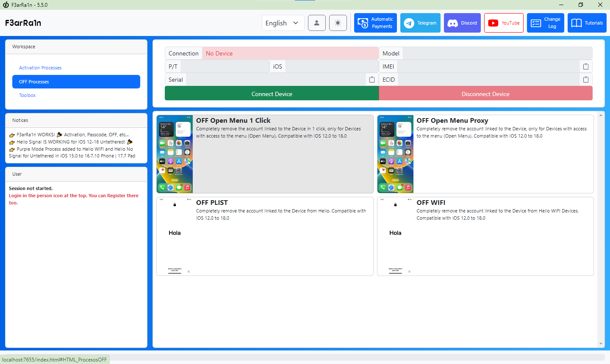Image resolution: width=610 pixels, height=364 pixels.
Task: Click the green Connect Device button
Action: [272, 94]
